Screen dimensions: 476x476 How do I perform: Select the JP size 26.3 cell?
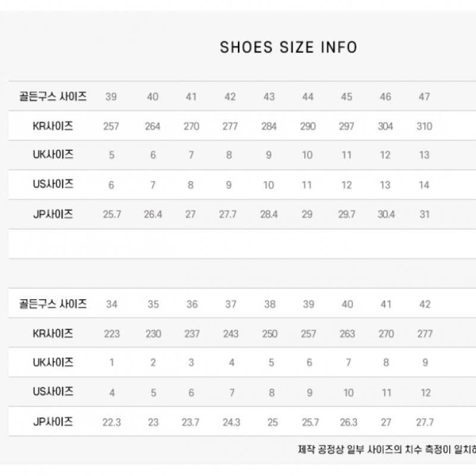347,422
